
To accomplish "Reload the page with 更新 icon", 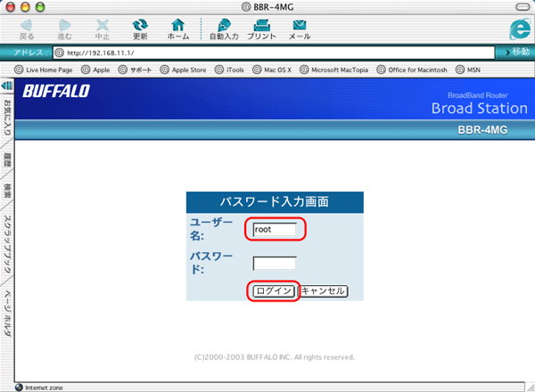I will coord(140,25).
